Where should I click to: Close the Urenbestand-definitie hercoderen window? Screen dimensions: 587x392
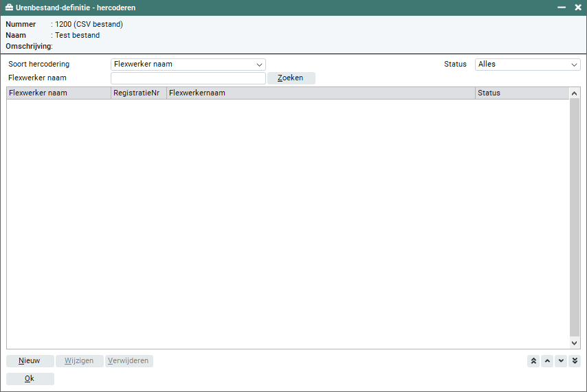tap(577, 8)
